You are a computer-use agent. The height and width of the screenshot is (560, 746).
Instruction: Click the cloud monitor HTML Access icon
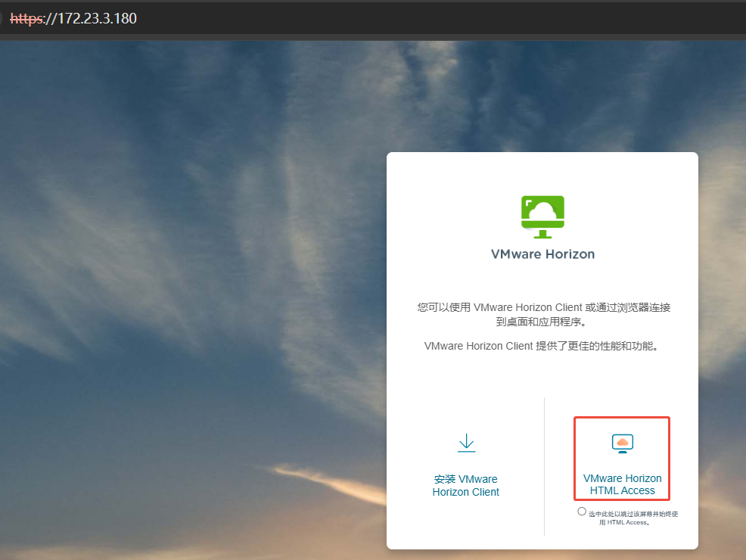click(x=622, y=443)
